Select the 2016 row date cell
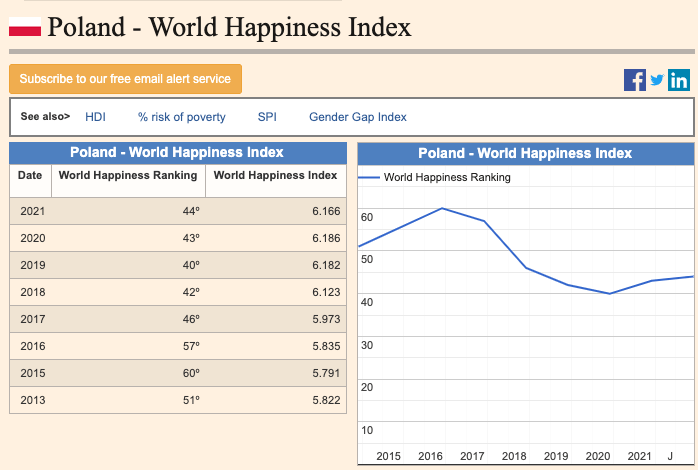 32,346
